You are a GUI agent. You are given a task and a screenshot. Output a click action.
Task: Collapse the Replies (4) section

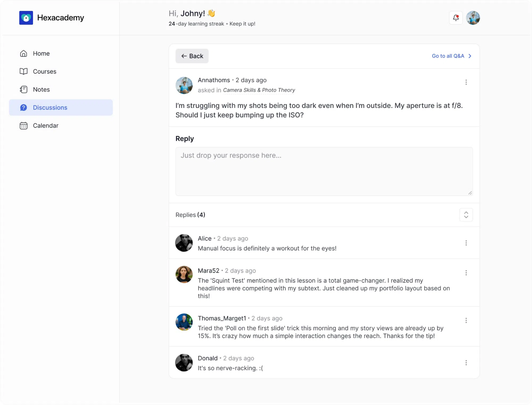466,215
